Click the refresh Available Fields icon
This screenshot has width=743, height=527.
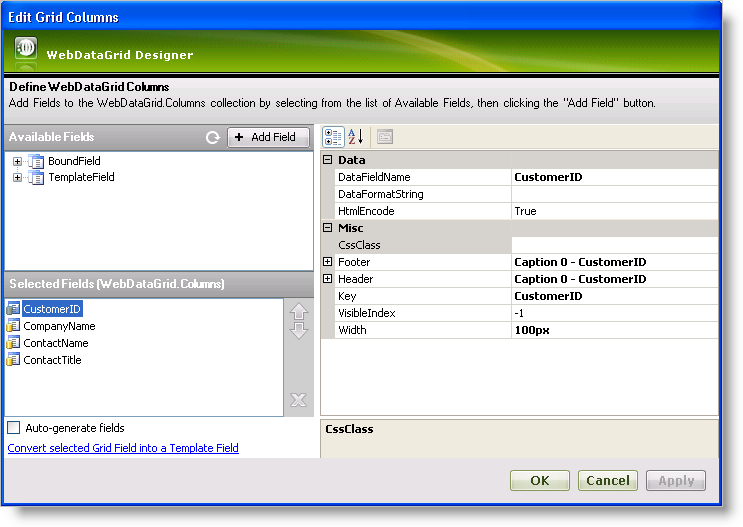coord(213,137)
